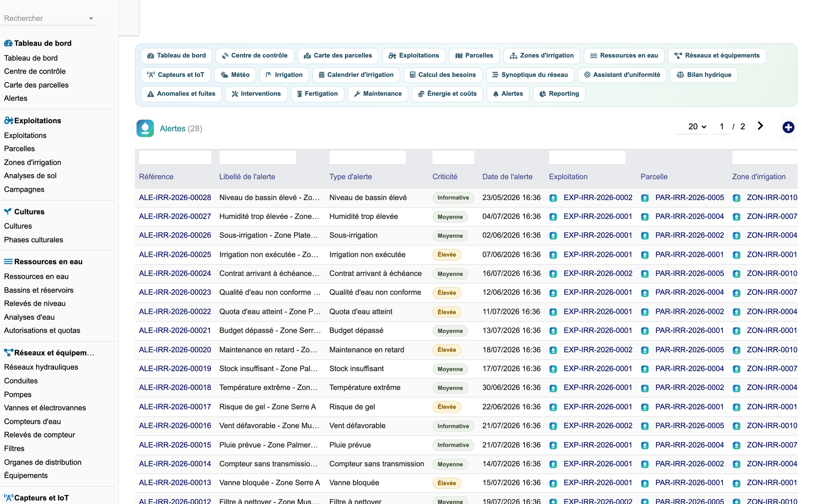The height and width of the screenshot is (504, 815).
Task: Open zone icon in ALE-IRR-2026-00014 row
Action: pos(736,464)
